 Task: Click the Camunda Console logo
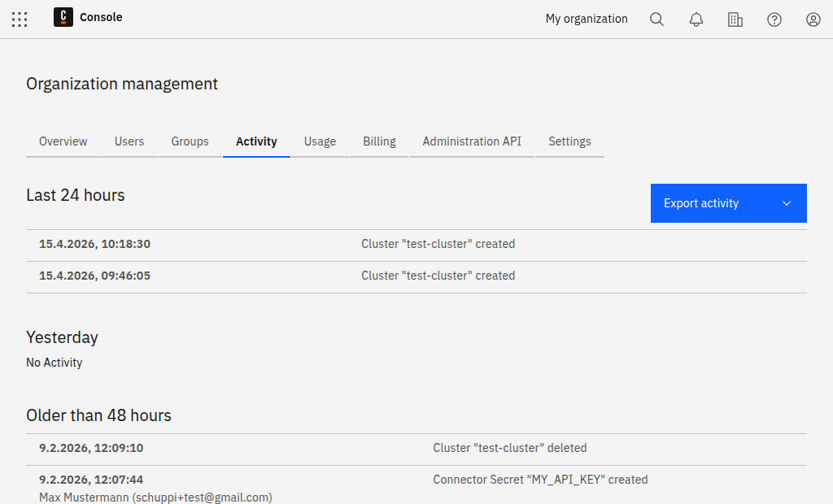(x=63, y=17)
